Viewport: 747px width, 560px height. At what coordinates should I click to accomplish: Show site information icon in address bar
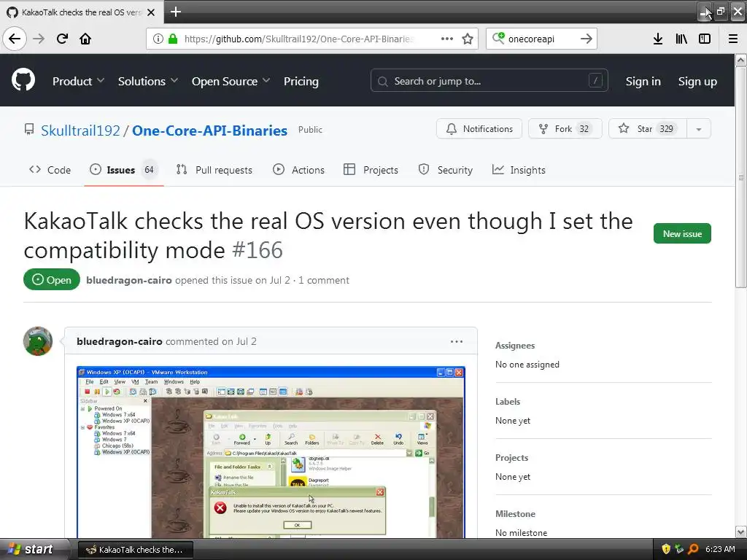(158, 39)
